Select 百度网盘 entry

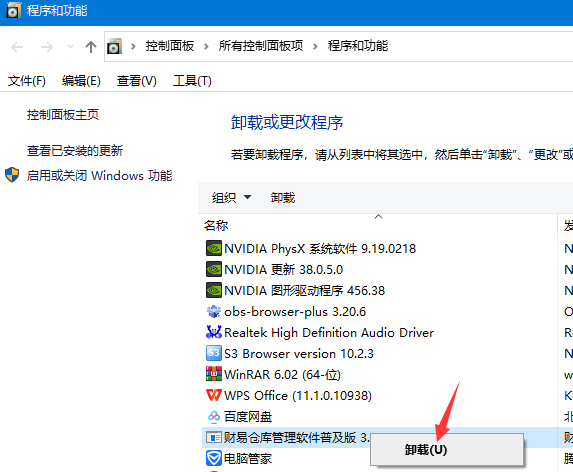pyautogui.click(x=248, y=416)
